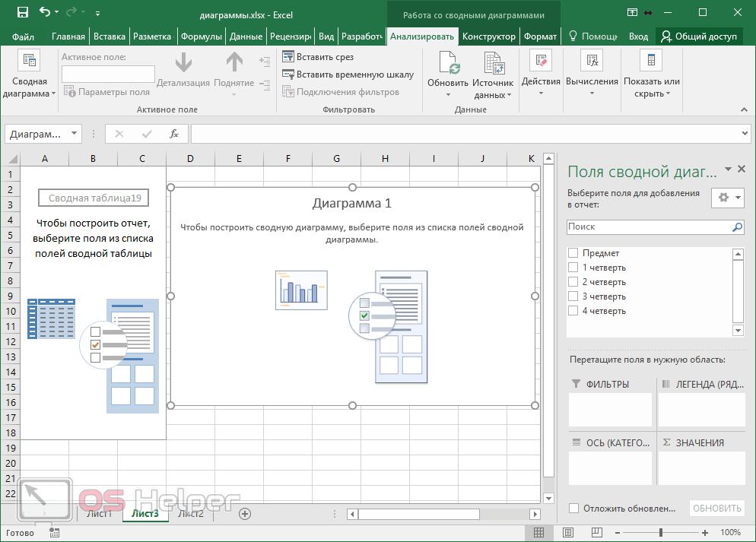The image size is (756, 542).
Task: Click the Вставить срез slicer icon
Action: 288,57
